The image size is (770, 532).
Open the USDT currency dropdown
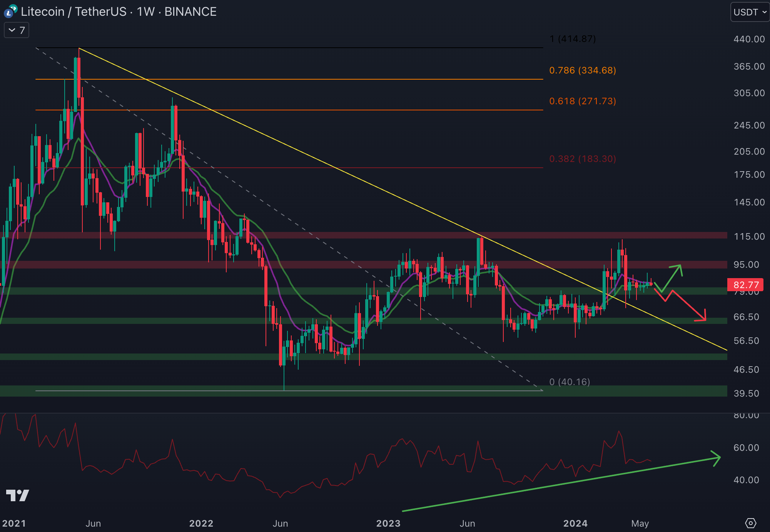point(749,12)
